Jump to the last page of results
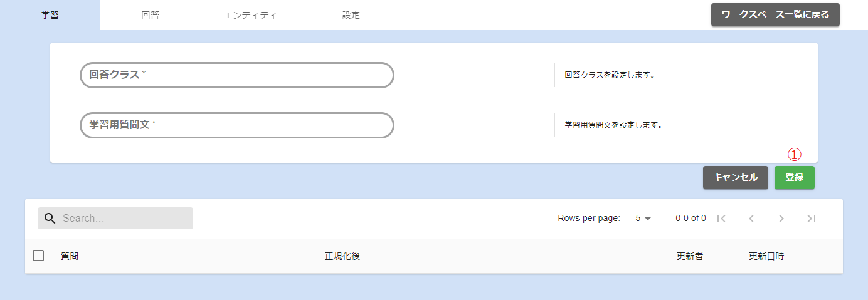Image resolution: width=868 pixels, height=300 pixels. pos(812,219)
